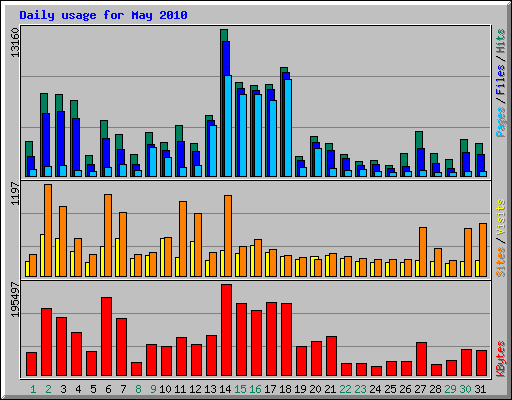Click the red KBytes bar for day 17
512x400 pixels.
[x=271, y=339]
